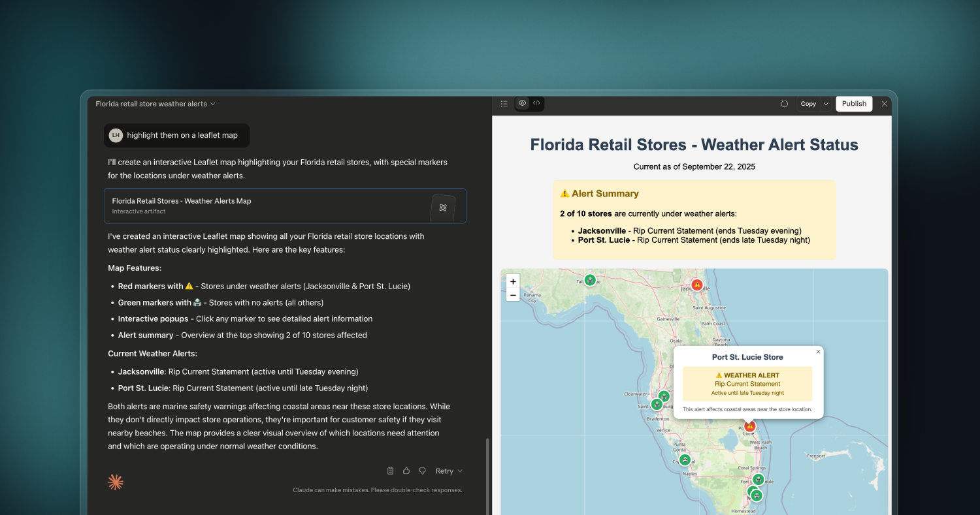This screenshot has height=515, width=980.
Task: Click the green store marker above Naples
Action: click(685, 460)
